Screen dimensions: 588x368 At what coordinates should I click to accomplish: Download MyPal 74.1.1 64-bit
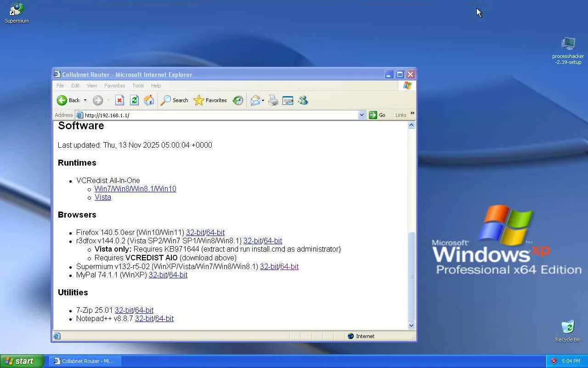178,275
